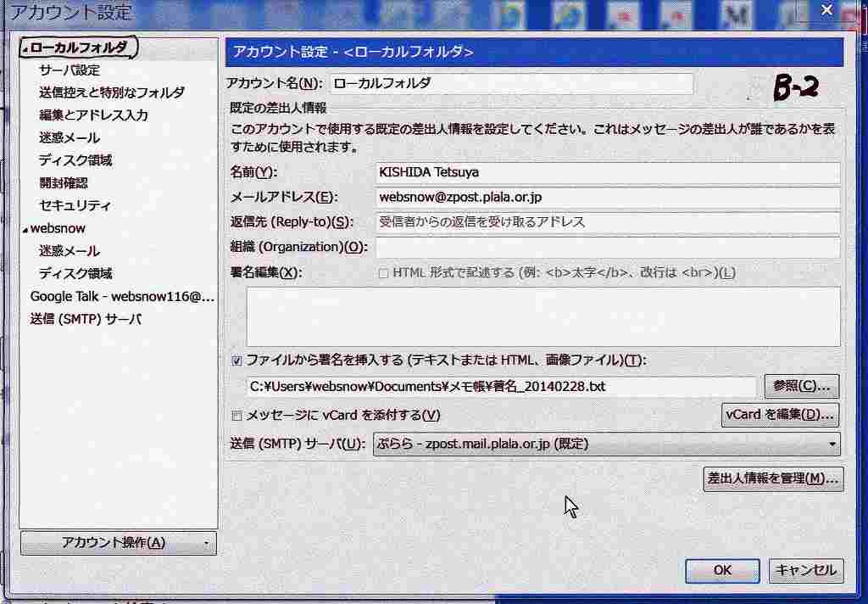Confirm settings with OK button
This screenshot has height=604, width=868.
(722, 570)
